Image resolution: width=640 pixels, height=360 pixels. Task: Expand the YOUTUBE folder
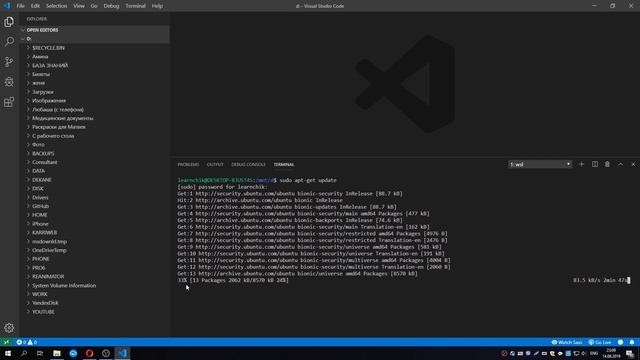point(95,311)
